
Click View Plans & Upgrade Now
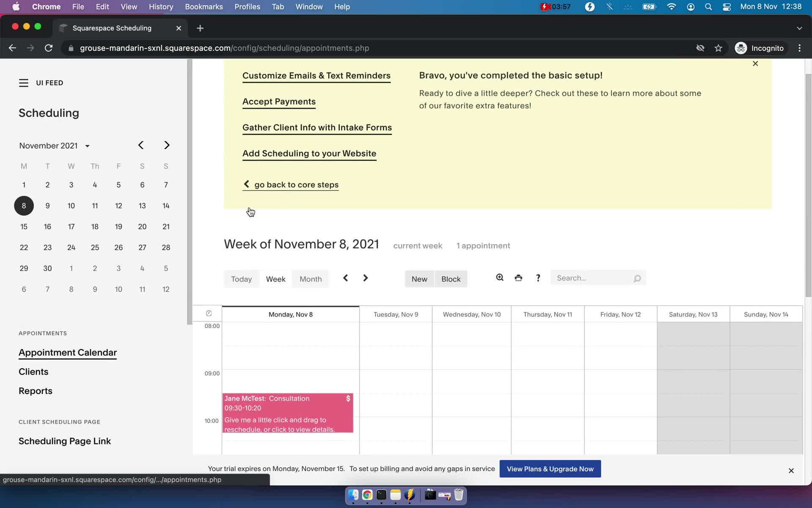550,469
